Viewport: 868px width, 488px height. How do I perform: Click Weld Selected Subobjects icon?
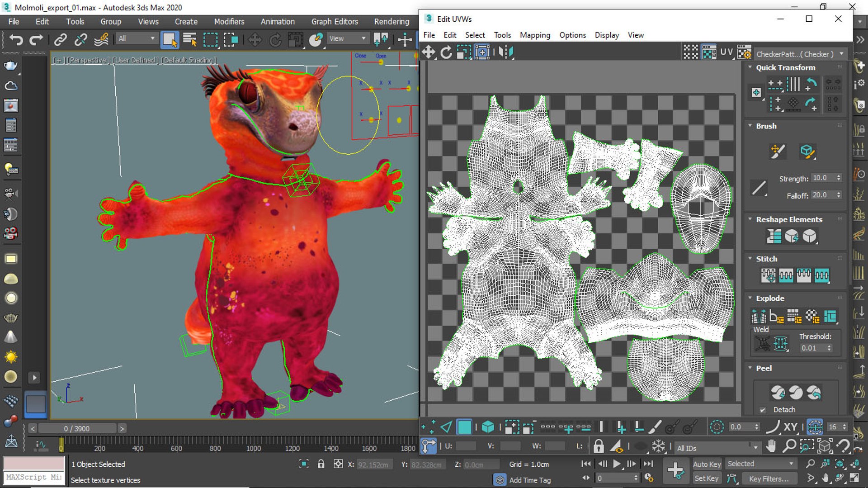[x=762, y=344]
